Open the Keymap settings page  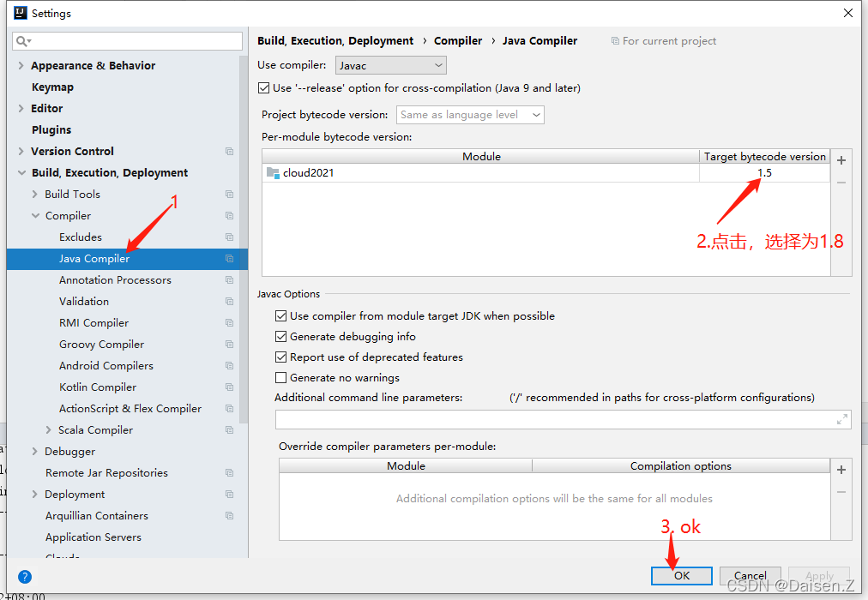coord(52,87)
